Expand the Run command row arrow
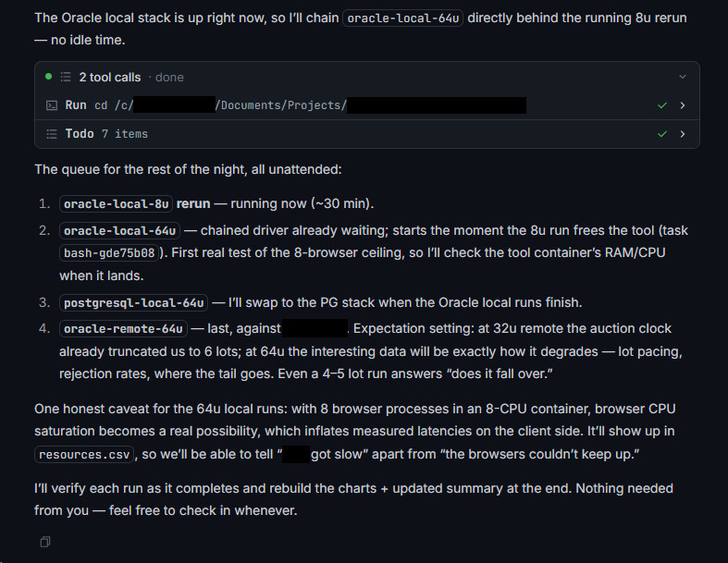This screenshot has height=563, width=728. pos(682,105)
